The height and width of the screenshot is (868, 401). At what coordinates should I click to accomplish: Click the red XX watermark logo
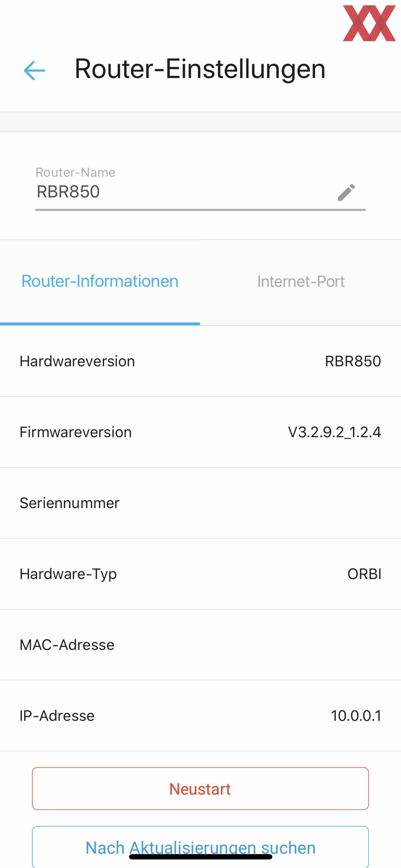pos(369,23)
